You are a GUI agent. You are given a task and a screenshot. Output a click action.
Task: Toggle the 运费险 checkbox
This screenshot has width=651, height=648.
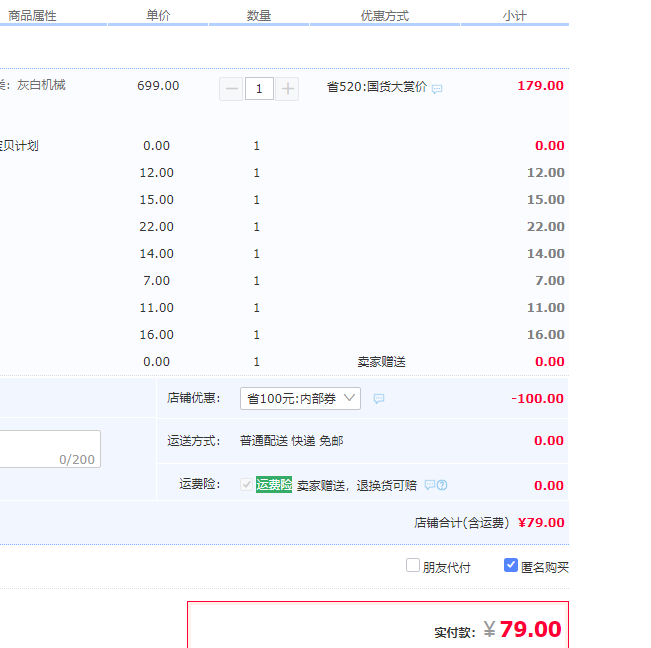pyautogui.click(x=246, y=484)
